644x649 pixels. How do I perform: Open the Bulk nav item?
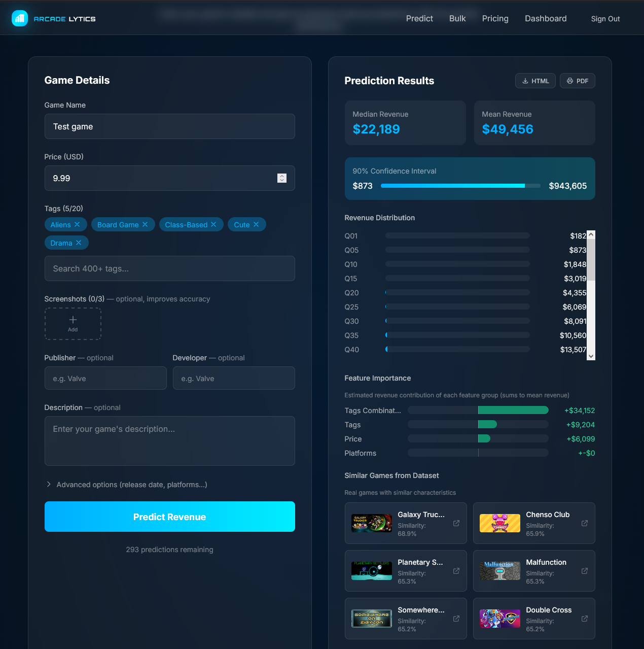pos(457,18)
